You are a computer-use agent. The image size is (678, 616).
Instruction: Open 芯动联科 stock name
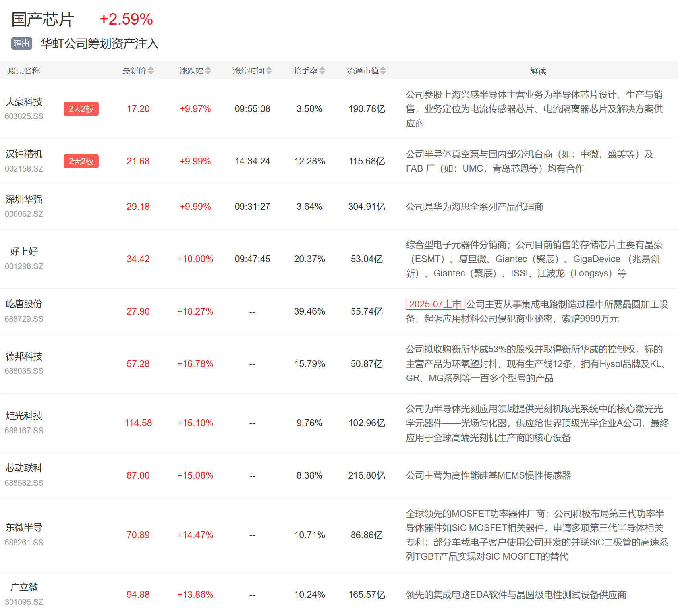(24, 468)
